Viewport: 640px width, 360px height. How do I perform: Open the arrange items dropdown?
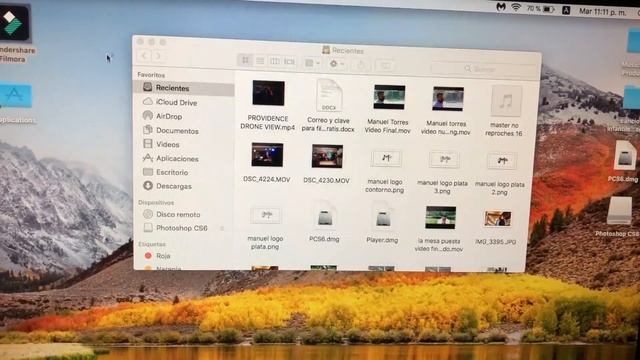tap(312, 63)
